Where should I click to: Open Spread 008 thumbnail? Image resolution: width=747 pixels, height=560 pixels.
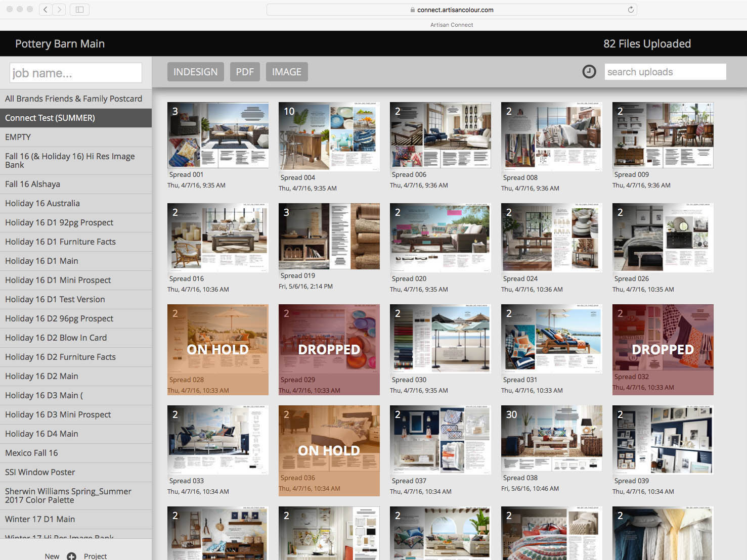click(x=552, y=136)
